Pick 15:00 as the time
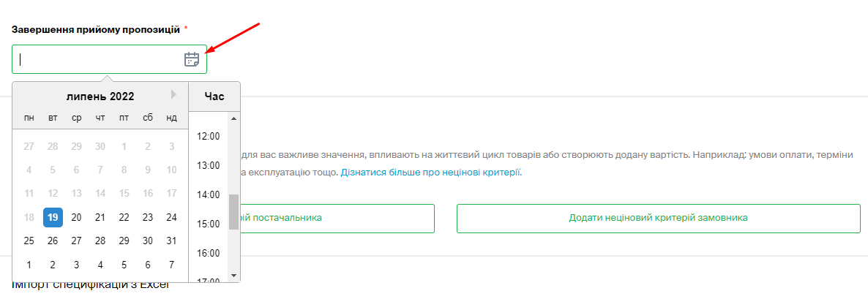 point(209,224)
